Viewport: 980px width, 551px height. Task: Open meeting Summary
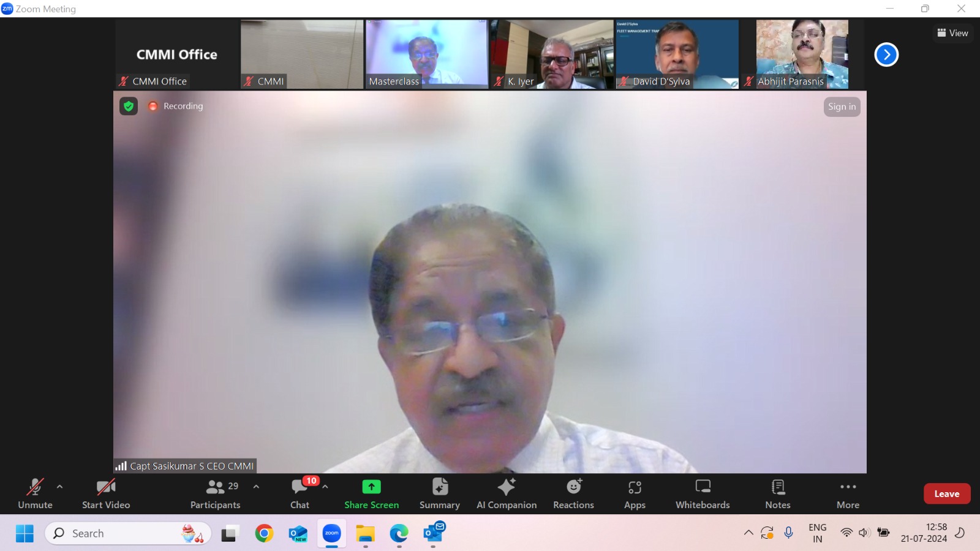[439, 493]
